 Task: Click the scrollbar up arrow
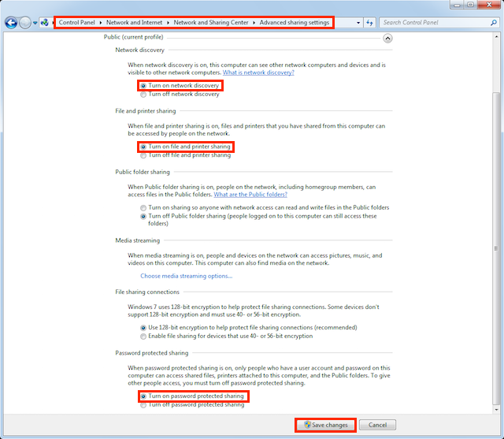[x=496, y=36]
